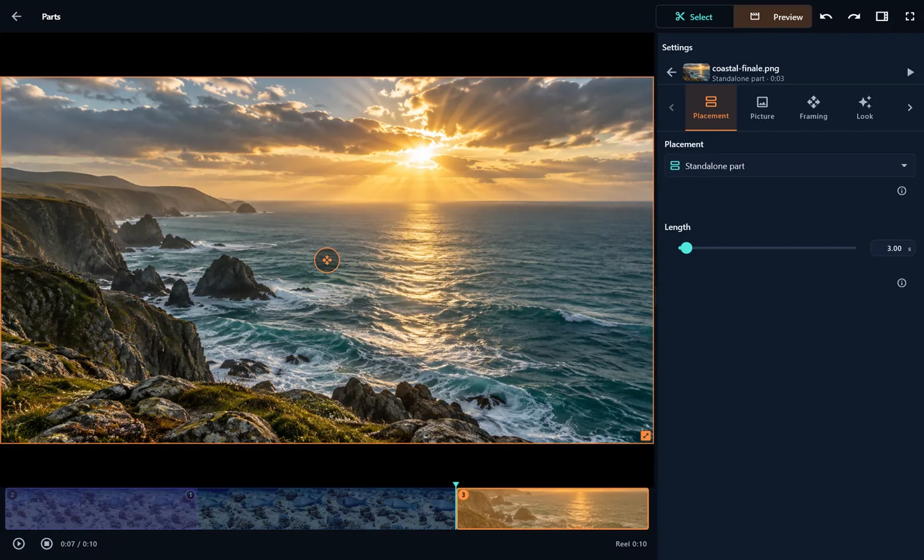
Task: Select sunset part 3 in the timeline
Action: (x=552, y=509)
